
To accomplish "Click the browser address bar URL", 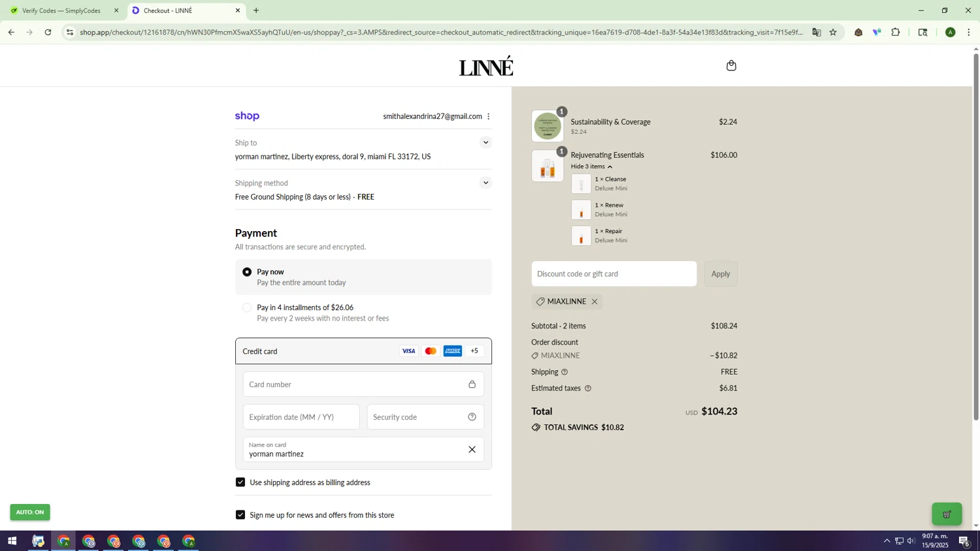I will tap(441, 32).
